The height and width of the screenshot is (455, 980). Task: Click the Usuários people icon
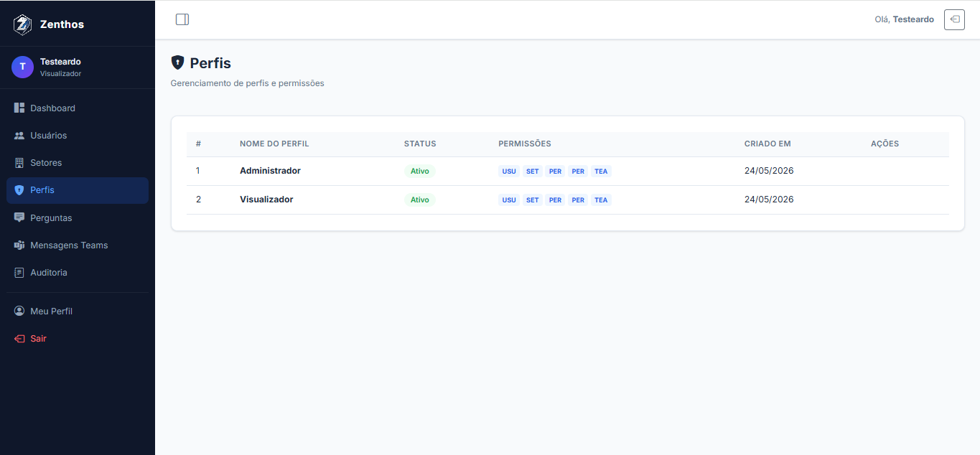(19, 136)
